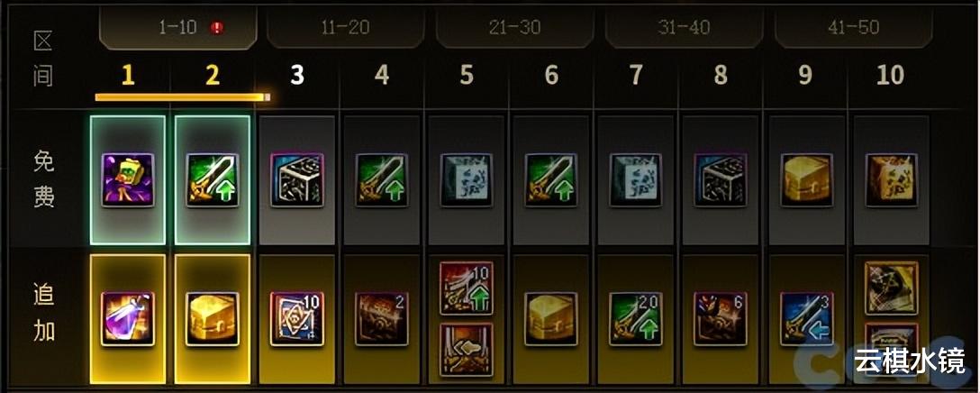This screenshot has height=393, width=980.
Task: Select level 5 free white cube reward
Action: 467,180
